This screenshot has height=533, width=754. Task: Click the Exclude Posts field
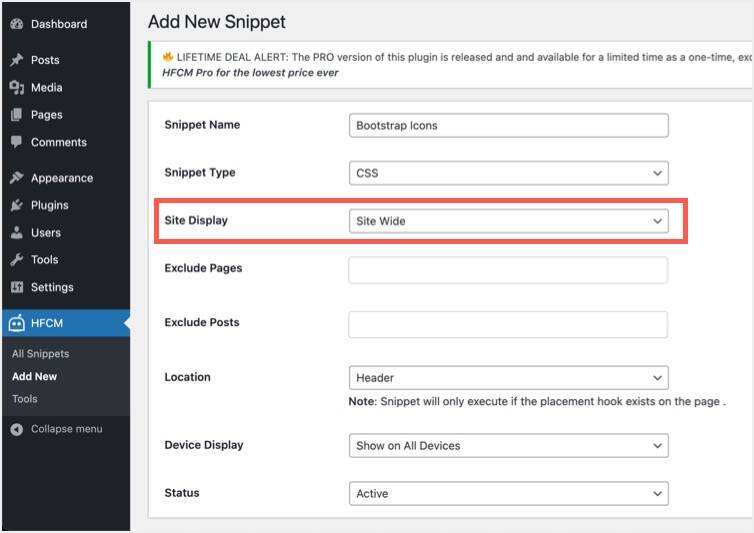point(508,324)
